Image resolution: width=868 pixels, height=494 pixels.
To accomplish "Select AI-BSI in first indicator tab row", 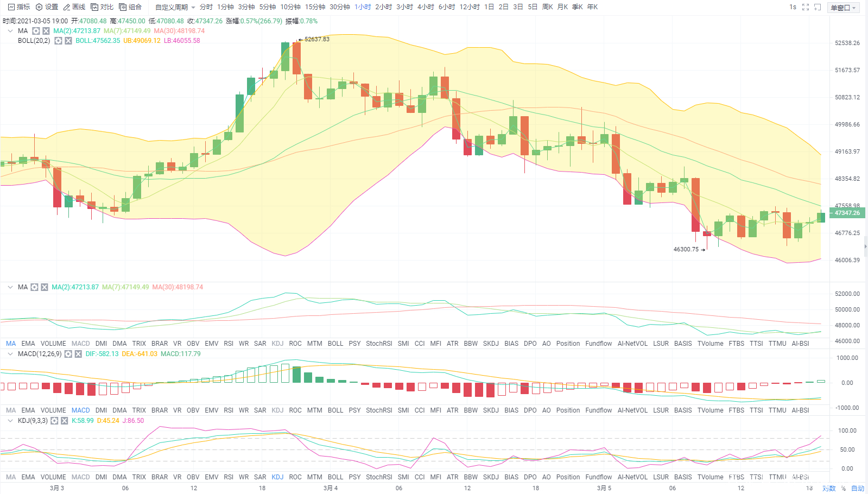I will [x=800, y=344].
